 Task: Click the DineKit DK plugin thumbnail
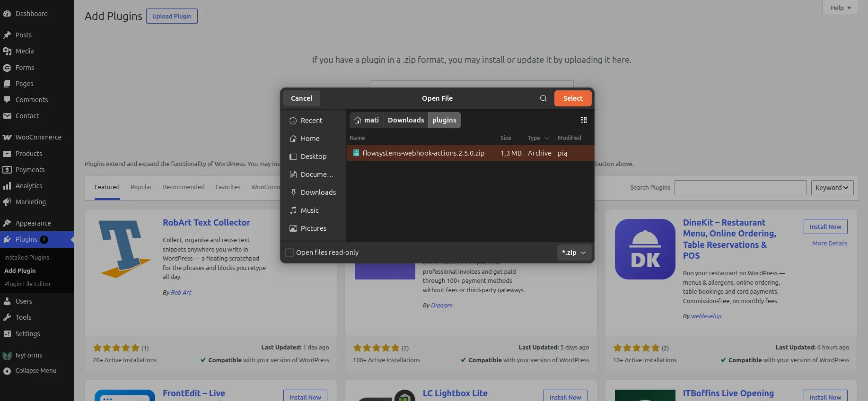pos(645,249)
